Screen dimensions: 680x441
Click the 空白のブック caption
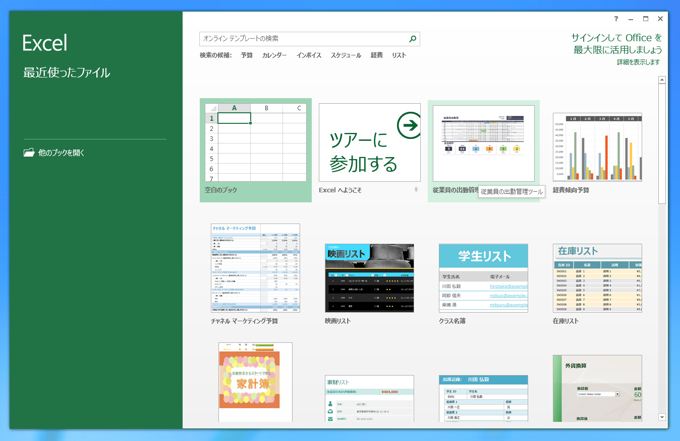(221, 190)
